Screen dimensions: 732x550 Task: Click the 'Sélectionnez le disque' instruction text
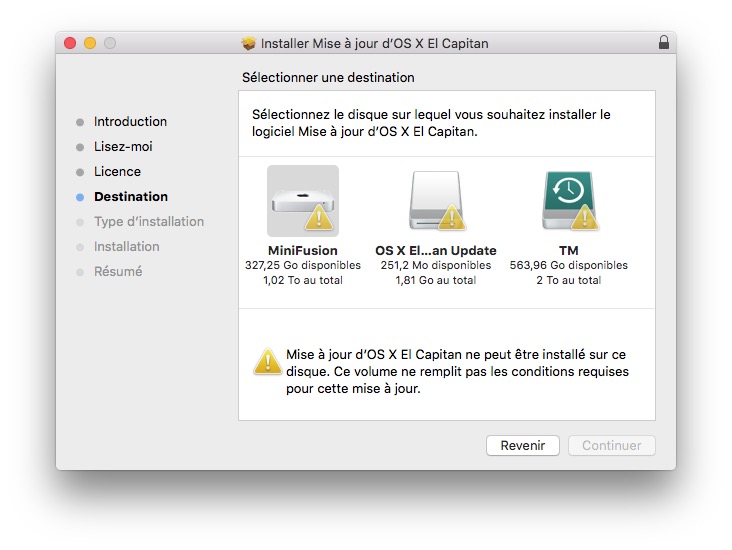[431, 123]
